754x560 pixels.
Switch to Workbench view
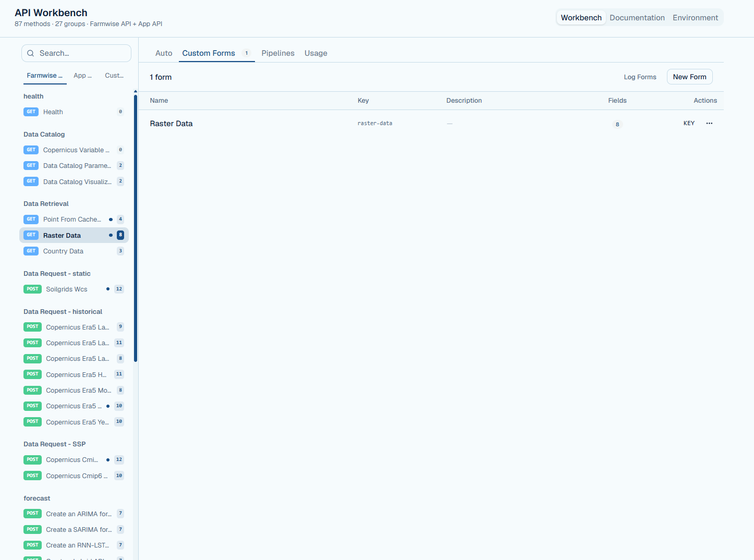tap(581, 18)
